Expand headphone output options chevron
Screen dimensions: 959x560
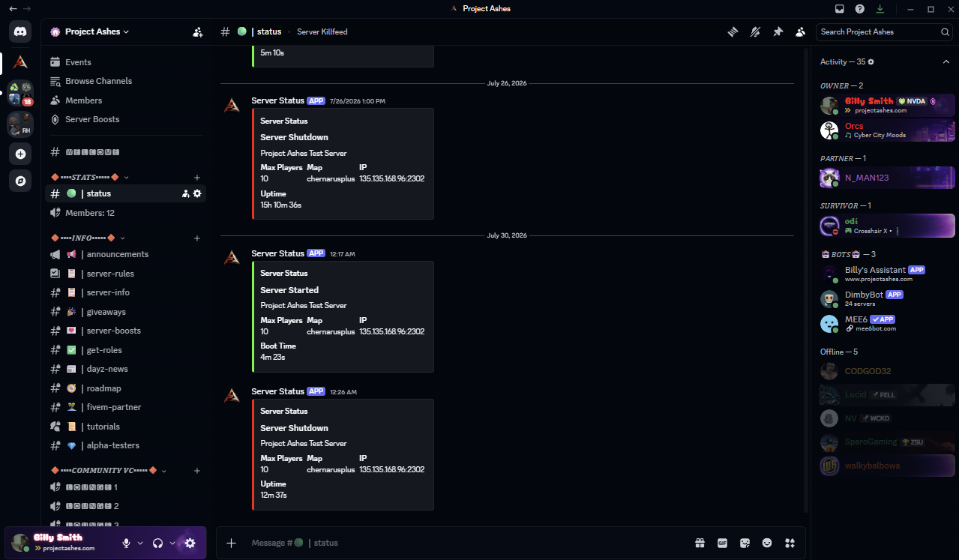click(x=172, y=543)
